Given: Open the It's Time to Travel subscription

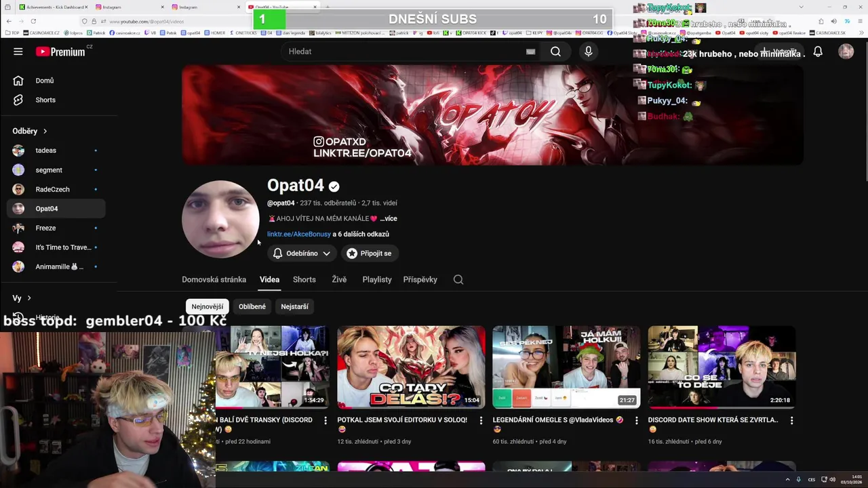Looking at the screenshot, I should [x=56, y=247].
